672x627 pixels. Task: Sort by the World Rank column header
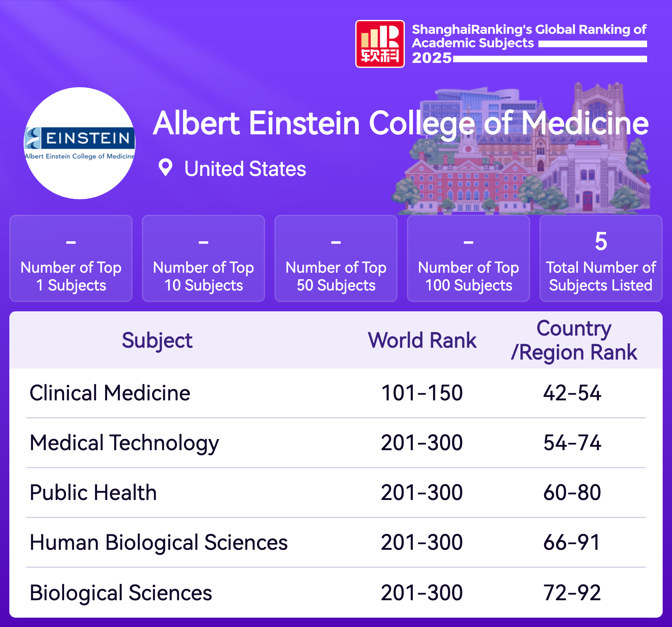(422, 340)
